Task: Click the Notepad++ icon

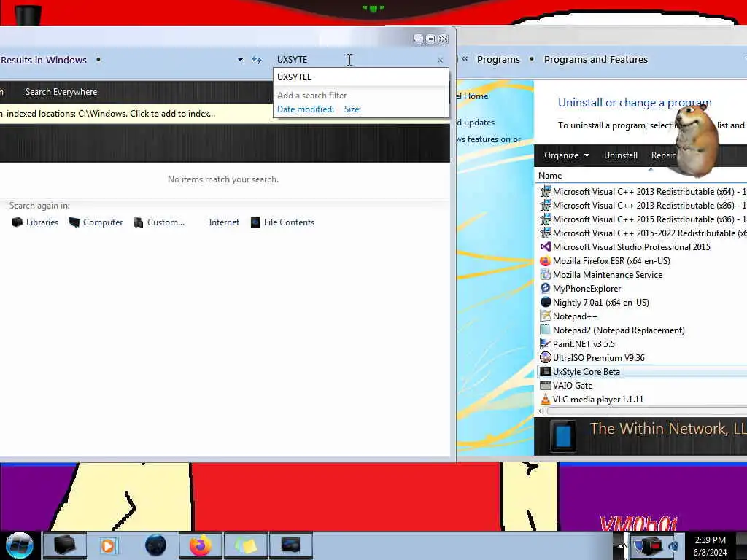Action: click(x=546, y=316)
